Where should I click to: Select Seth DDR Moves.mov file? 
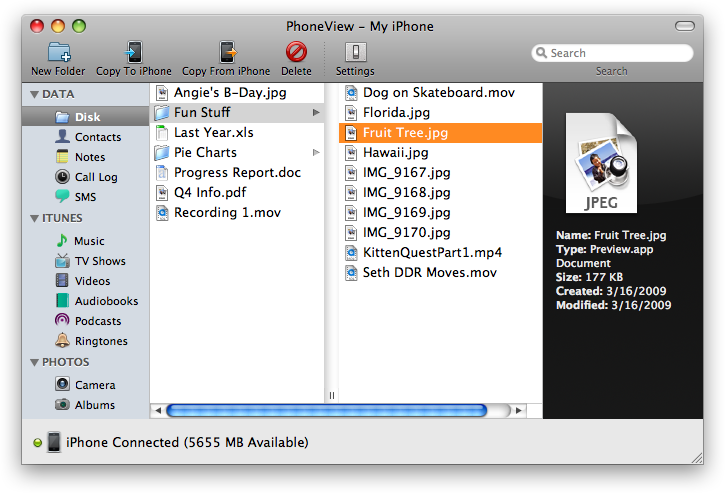click(441, 272)
